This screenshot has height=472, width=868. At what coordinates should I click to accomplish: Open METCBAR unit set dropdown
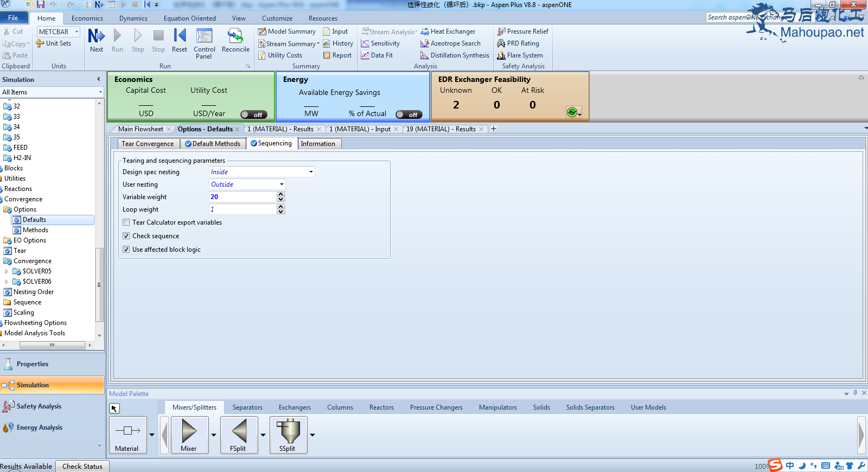pyautogui.click(x=76, y=32)
